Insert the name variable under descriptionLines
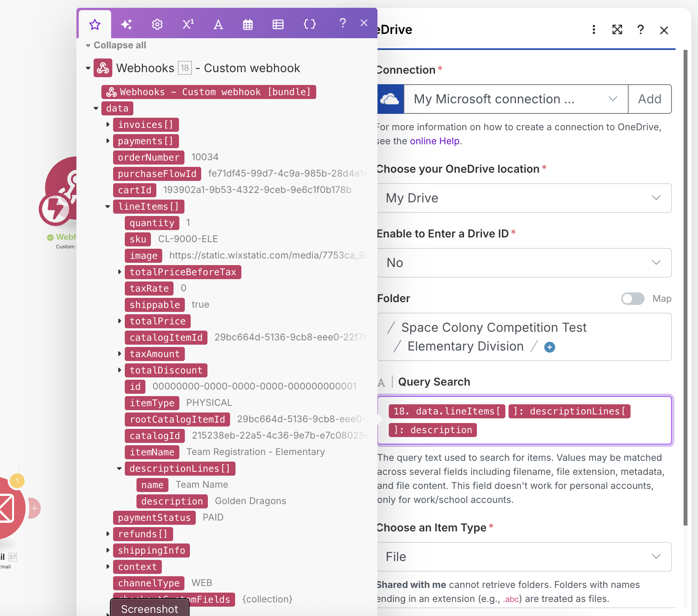 [x=152, y=485]
